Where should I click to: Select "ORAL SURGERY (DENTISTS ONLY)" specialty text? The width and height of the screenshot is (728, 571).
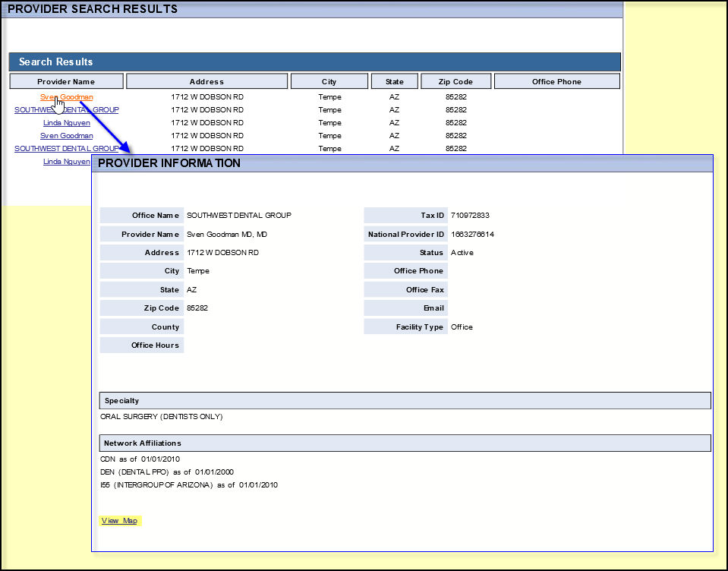click(x=162, y=416)
